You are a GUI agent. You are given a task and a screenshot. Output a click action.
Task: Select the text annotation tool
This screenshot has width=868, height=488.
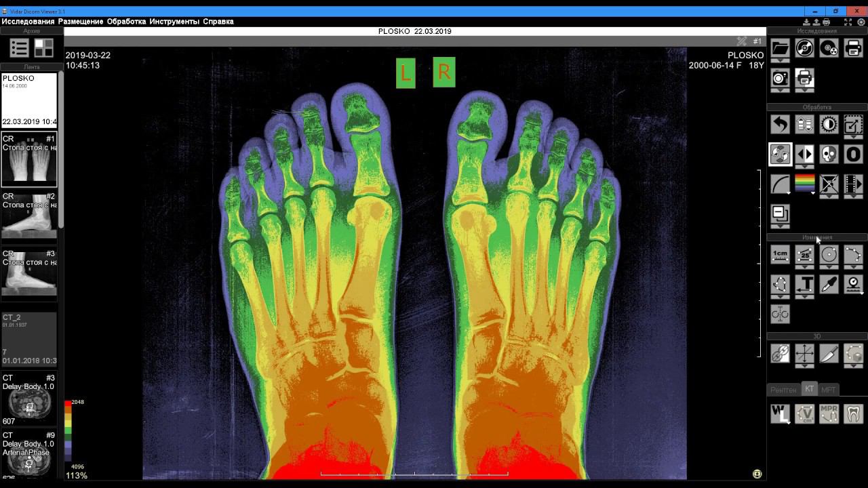804,284
